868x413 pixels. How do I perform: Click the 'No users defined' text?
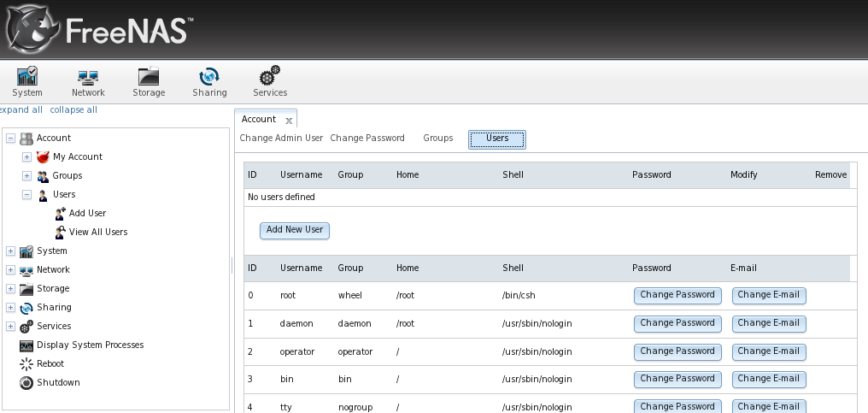pos(281,198)
